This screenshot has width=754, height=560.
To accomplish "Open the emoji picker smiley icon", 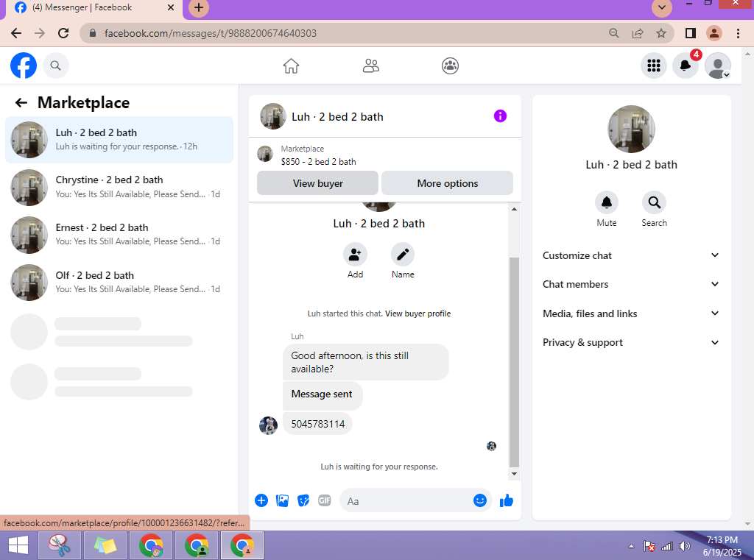I will pyautogui.click(x=480, y=500).
